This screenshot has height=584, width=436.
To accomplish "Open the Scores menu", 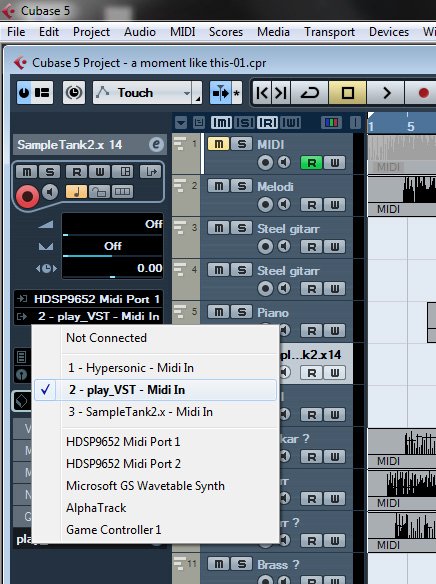I will (x=226, y=32).
